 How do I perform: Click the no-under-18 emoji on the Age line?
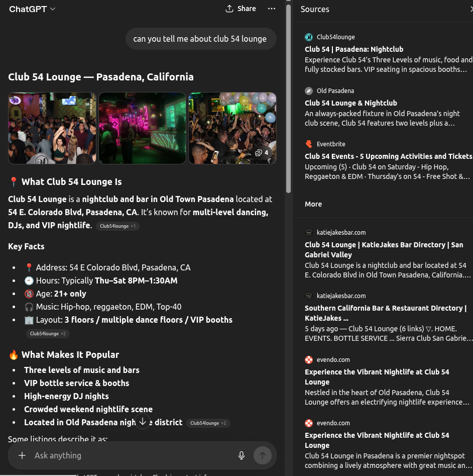click(29, 294)
